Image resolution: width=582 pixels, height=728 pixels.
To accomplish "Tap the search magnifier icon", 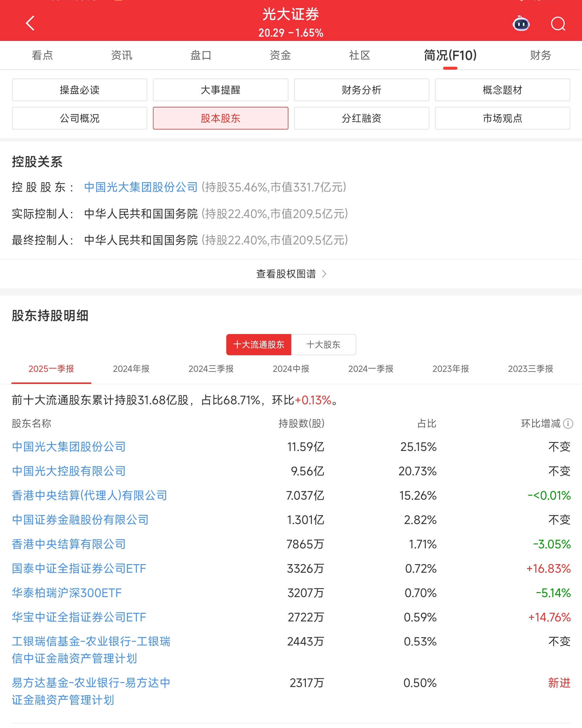I will coord(558,23).
